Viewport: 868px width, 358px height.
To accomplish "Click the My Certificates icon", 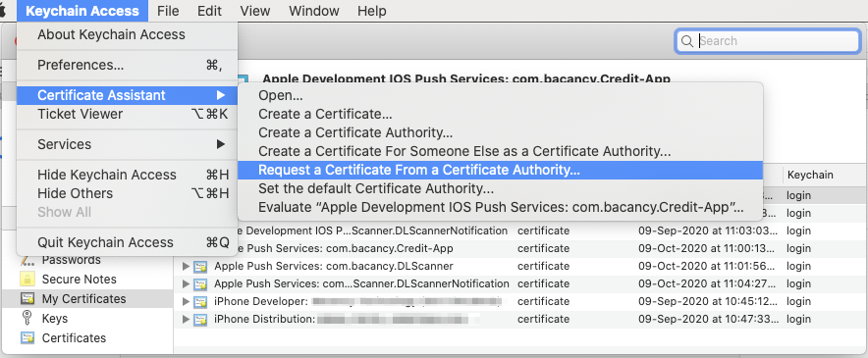I will coord(27,299).
